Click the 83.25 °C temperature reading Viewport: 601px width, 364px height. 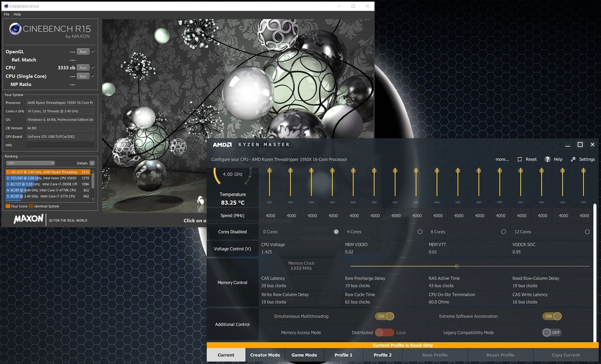(x=232, y=203)
